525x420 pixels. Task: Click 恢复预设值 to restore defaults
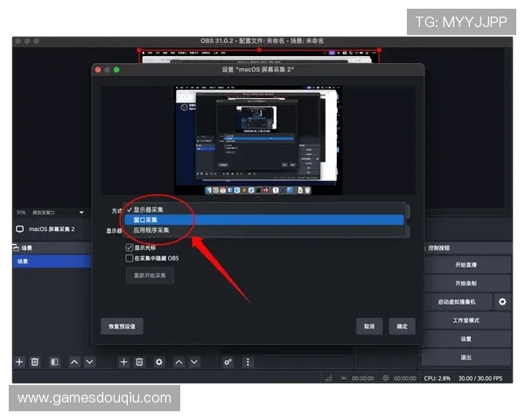(122, 325)
